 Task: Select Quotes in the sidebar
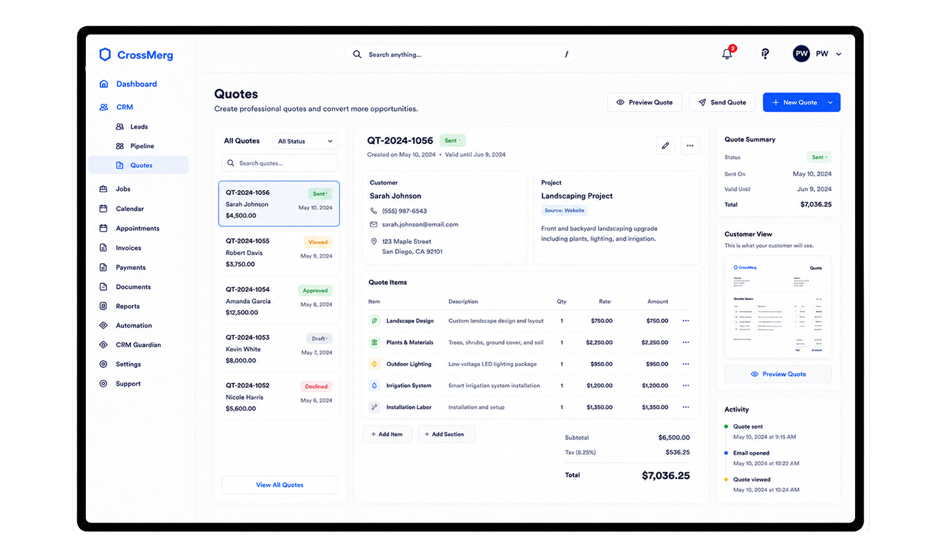(x=139, y=165)
